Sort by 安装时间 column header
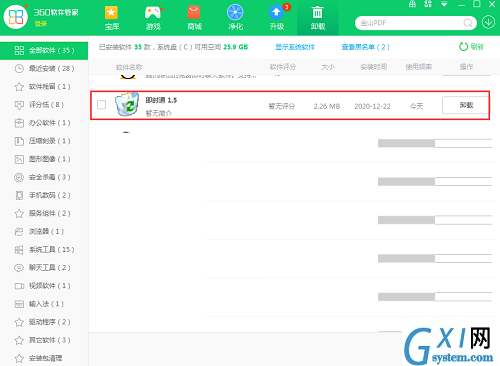The image size is (500, 366). point(373,67)
